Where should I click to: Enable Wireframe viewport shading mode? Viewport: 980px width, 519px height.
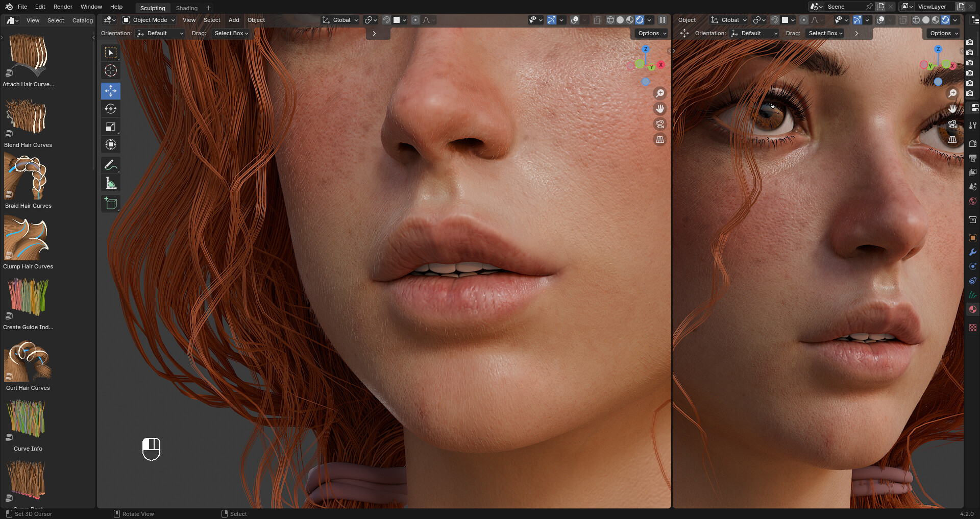610,20
